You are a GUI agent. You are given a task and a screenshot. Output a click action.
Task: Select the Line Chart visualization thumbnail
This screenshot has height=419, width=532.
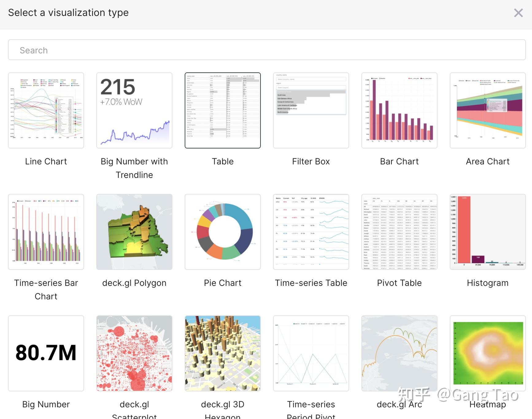pyautogui.click(x=46, y=110)
